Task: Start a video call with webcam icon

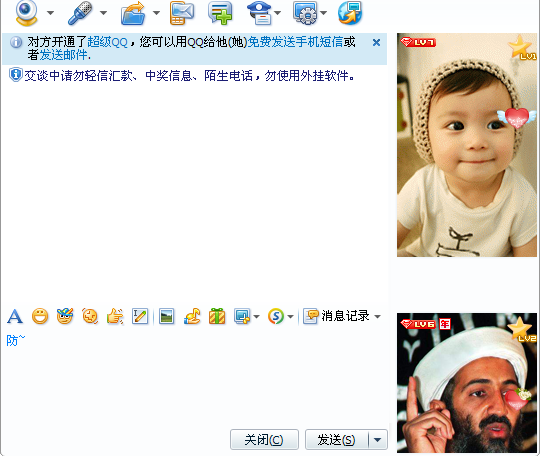Action: 27,13
